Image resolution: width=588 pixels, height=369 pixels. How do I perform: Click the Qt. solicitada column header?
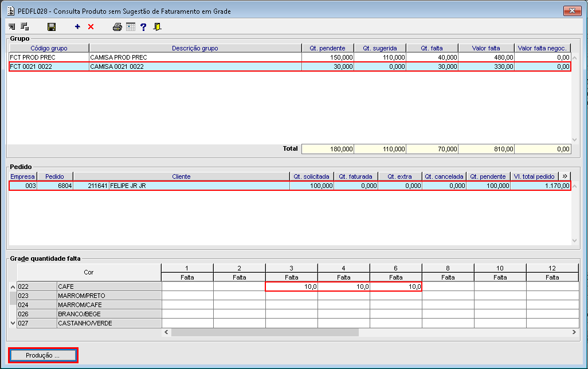tap(311, 176)
